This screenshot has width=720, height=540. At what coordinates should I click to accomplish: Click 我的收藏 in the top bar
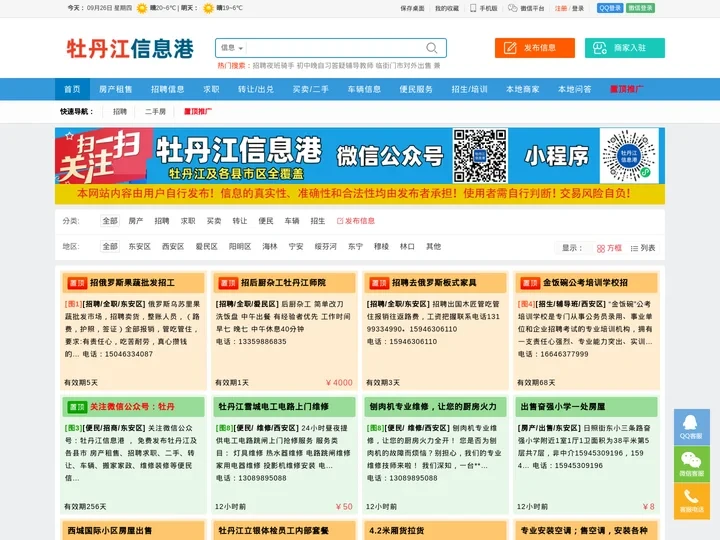tap(447, 8)
